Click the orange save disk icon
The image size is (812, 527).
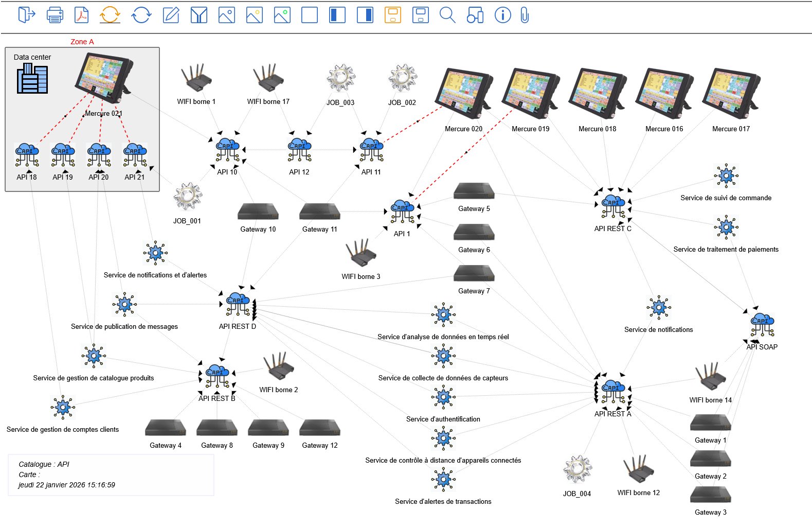393,15
